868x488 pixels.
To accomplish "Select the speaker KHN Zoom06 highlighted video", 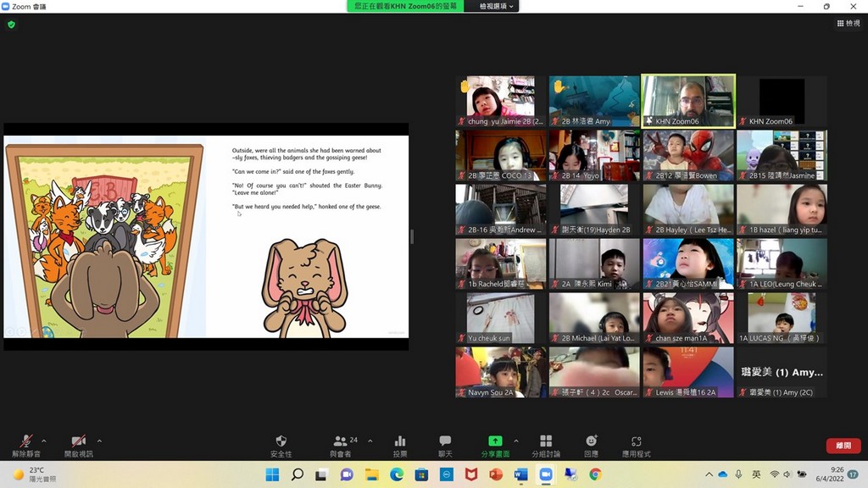I will point(688,102).
